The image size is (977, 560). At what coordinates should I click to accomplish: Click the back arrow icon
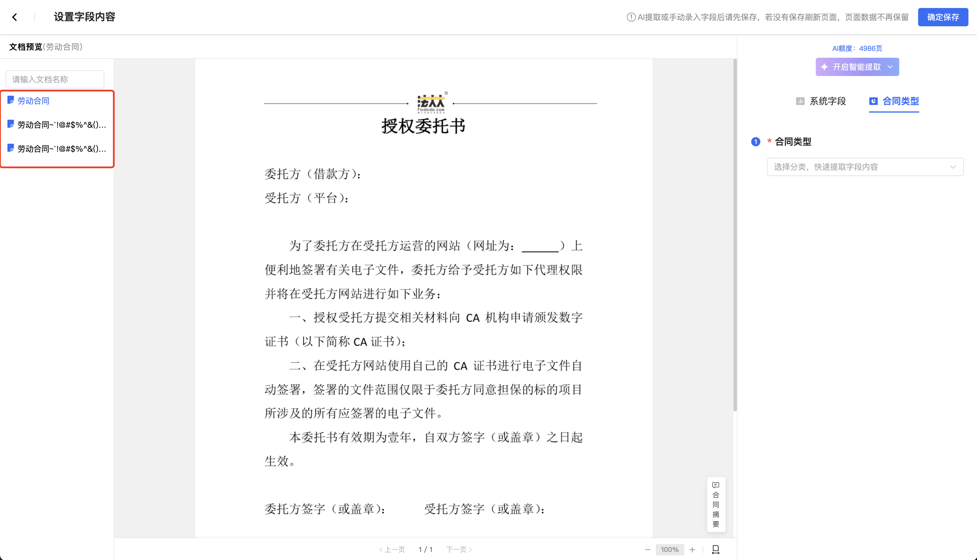point(15,17)
